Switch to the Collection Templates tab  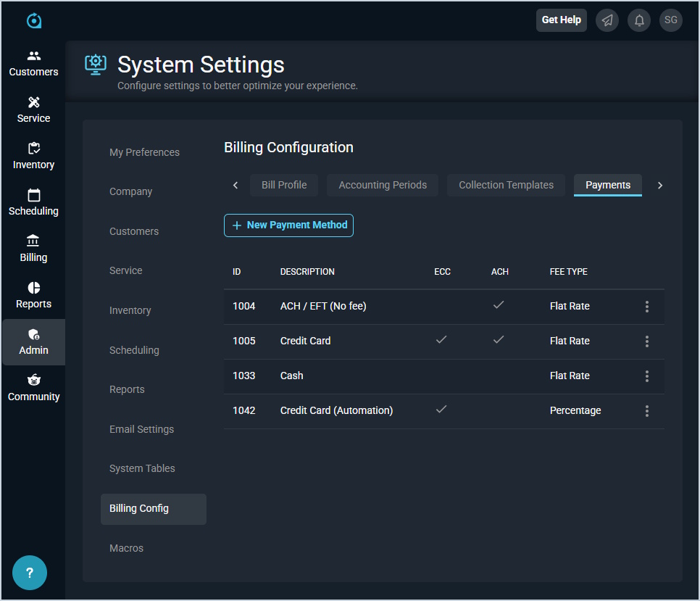(x=506, y=185)
